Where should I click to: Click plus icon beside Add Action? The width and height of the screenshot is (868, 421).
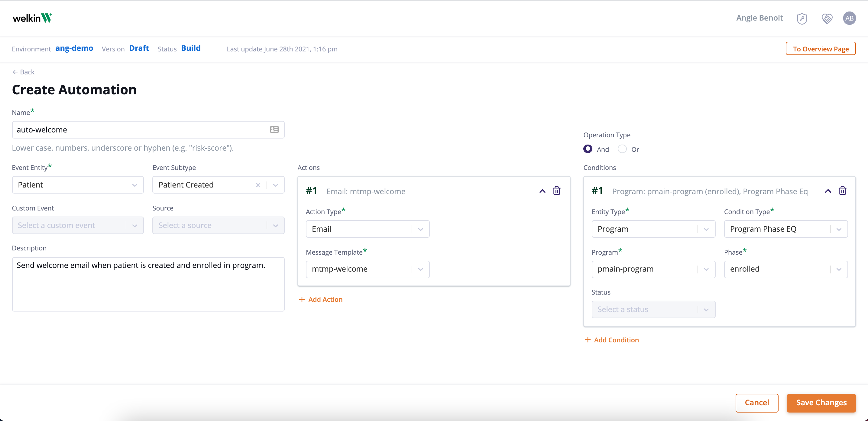302,299
